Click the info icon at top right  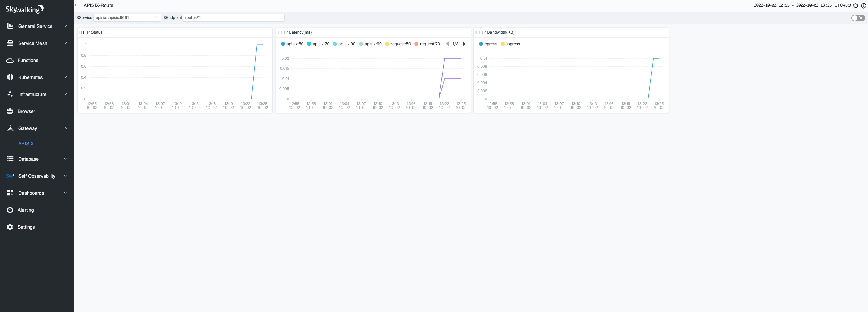pyautogui.click(x=863, y=5)
